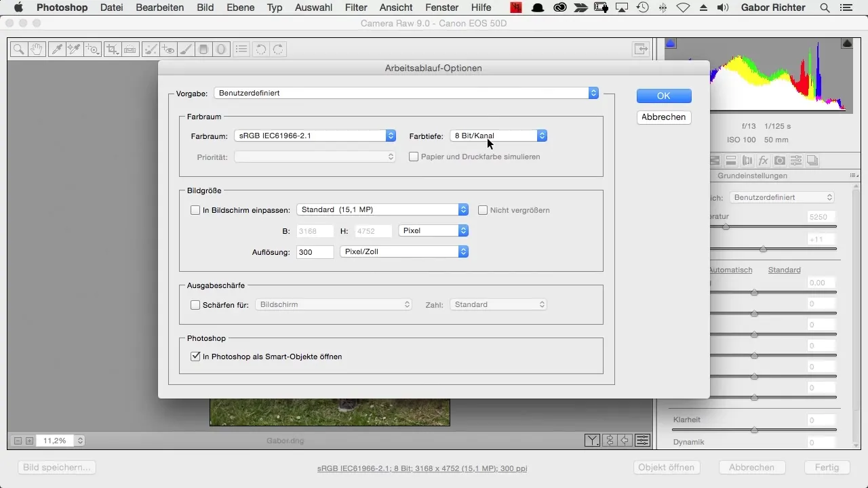The width and height of the screenshot is (868, 488).
Task: Open Spotlight search in menu bar
Action: point(825,7)
